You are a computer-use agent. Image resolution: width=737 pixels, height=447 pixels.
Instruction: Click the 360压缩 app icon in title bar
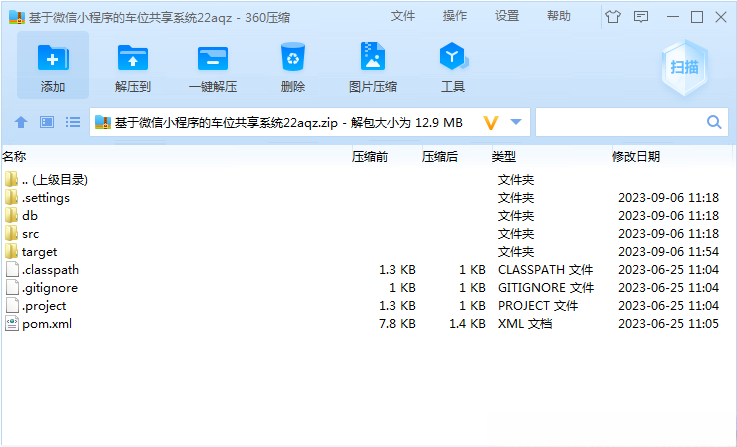click(x=16, y=17)
